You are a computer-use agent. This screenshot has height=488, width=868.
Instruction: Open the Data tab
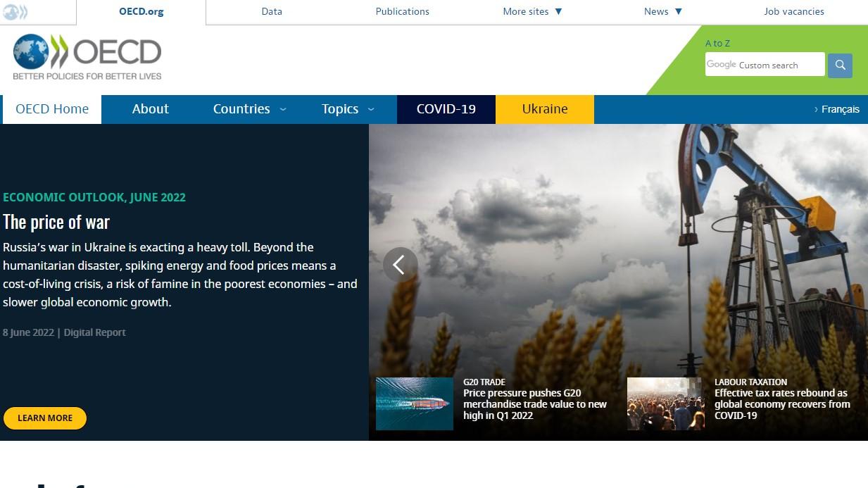tap(272, 11)
